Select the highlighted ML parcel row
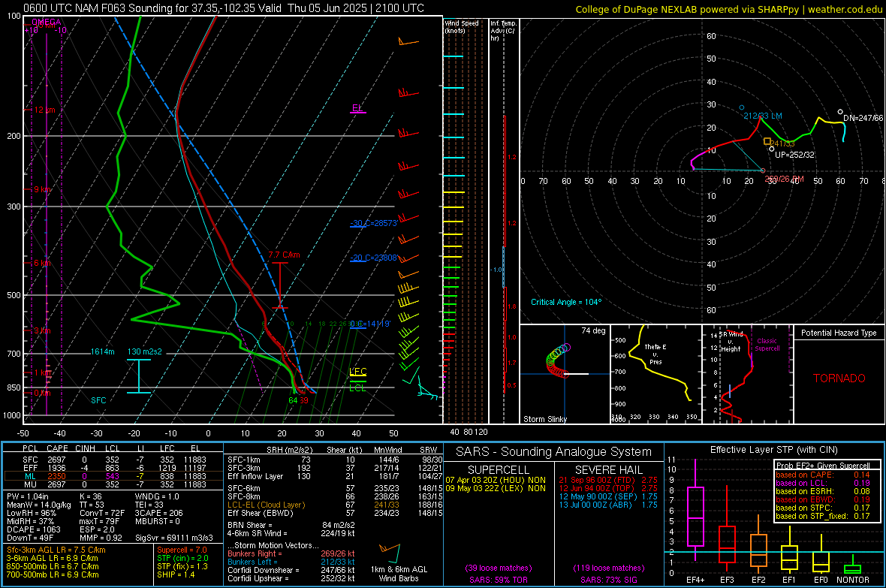Image resolution: width=886 pixels, height=588 pixels. [113, 476]
